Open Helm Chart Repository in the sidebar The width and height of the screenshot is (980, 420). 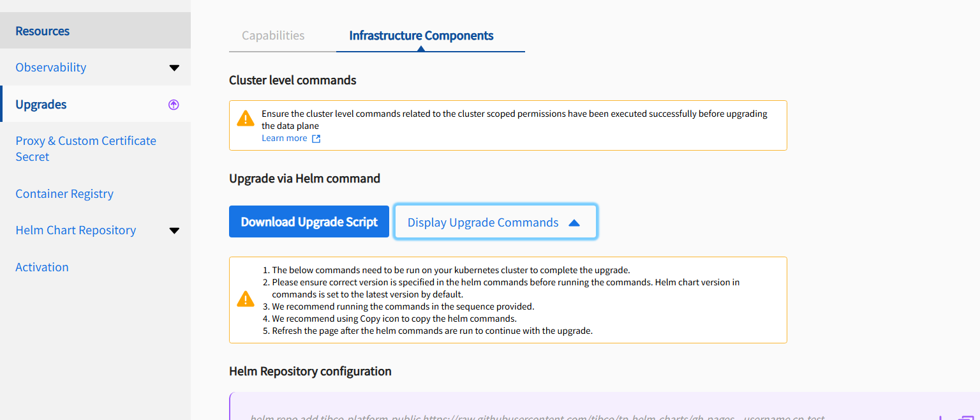click(76, 230)
